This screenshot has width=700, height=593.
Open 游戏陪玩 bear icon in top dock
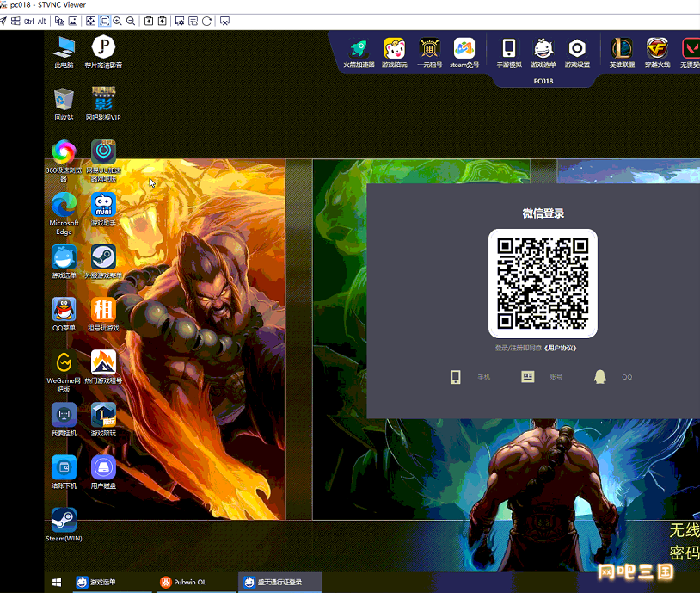click(394, 53)
